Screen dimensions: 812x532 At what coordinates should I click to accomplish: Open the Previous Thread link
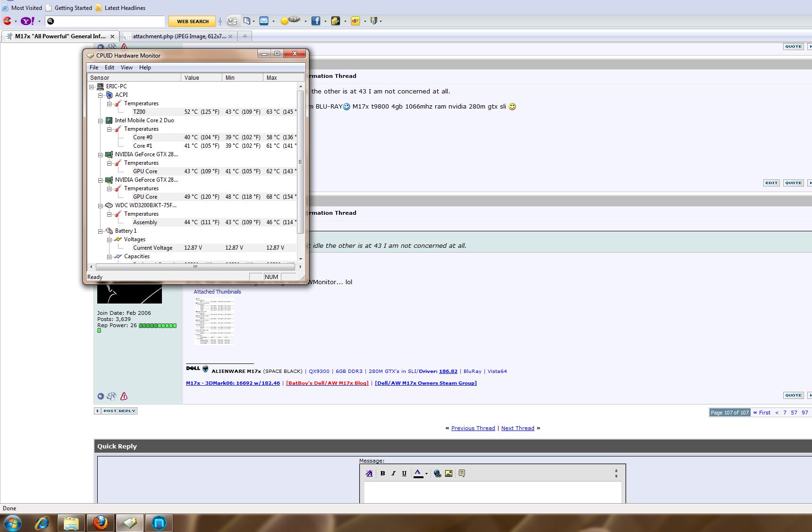[473, 428]
